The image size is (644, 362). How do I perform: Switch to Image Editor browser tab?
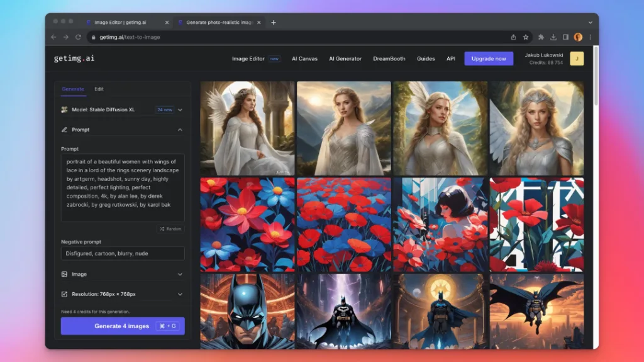127,23
